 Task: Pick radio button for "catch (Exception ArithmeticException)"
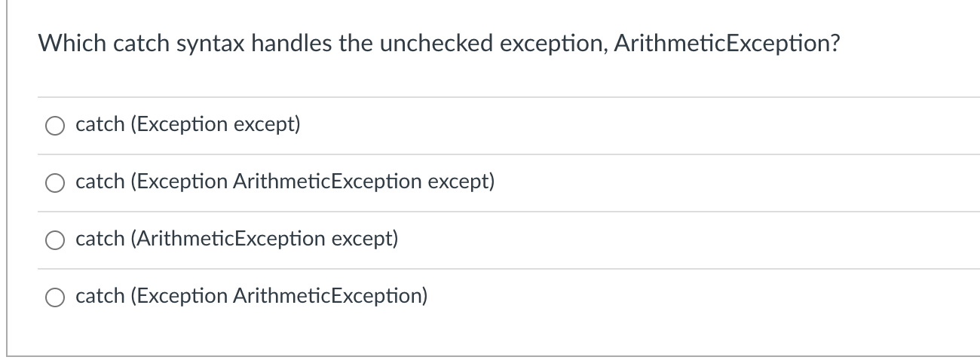coord(56,298)
